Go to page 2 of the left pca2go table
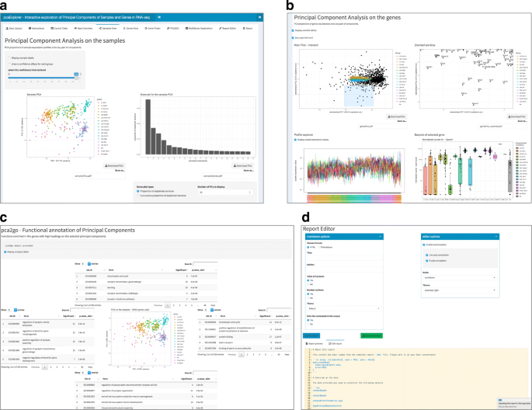The image size is (532, 410). [50, 367]
